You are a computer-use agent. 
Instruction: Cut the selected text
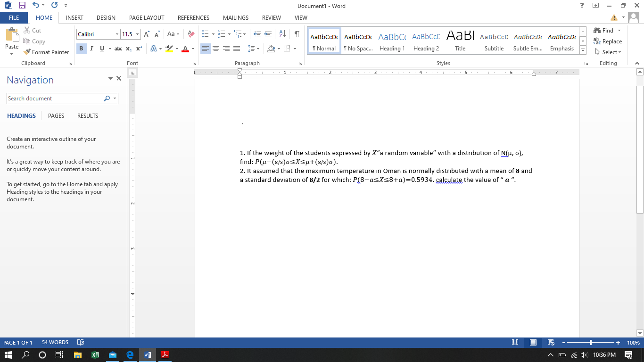coord(32,31)
